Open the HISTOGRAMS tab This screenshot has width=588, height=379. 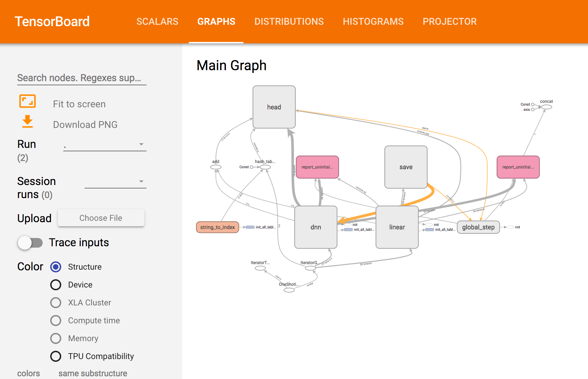coord(373,21)
